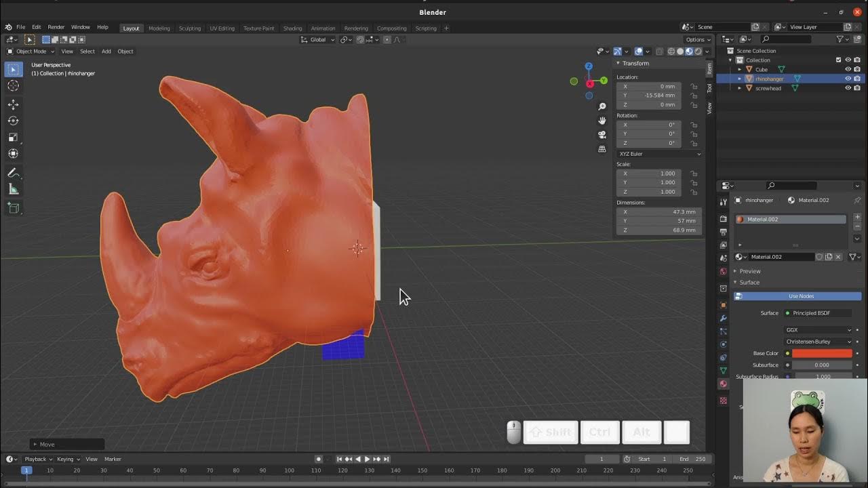Viewport: 868px width, 488px height.
Task: Open the Object Data green triangle tab
Action: [x=723, y=371]
